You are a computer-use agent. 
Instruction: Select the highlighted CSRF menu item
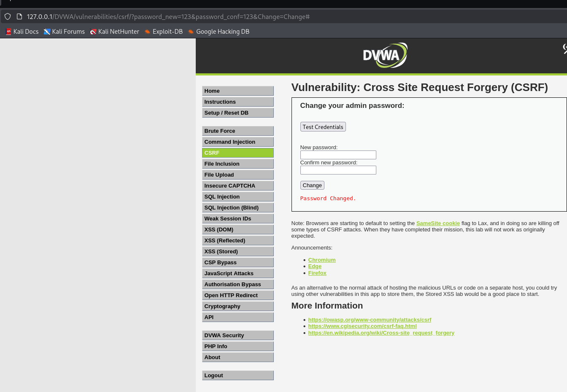point(238,153)
